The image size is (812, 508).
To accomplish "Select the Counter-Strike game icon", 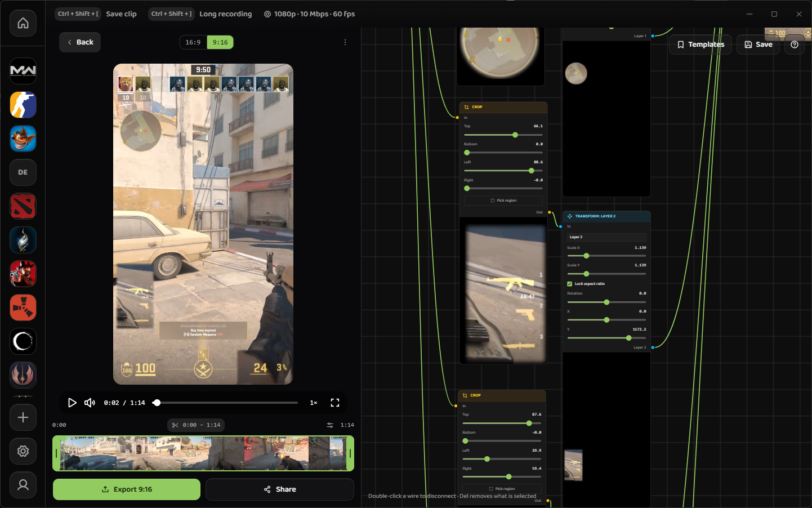I will [23, 105].
